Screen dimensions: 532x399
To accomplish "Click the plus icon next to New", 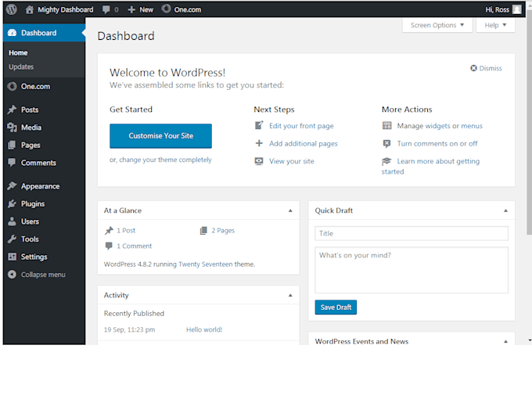I will 131,10.
